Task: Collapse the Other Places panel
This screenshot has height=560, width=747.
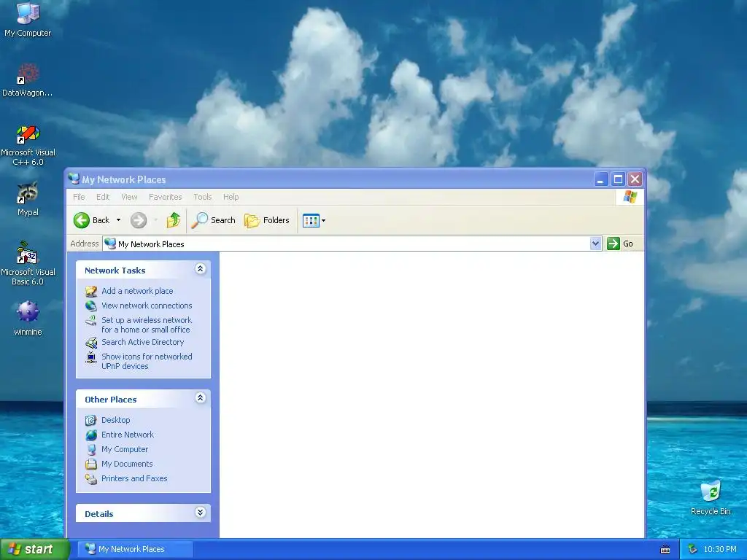Action: [200, 398]
